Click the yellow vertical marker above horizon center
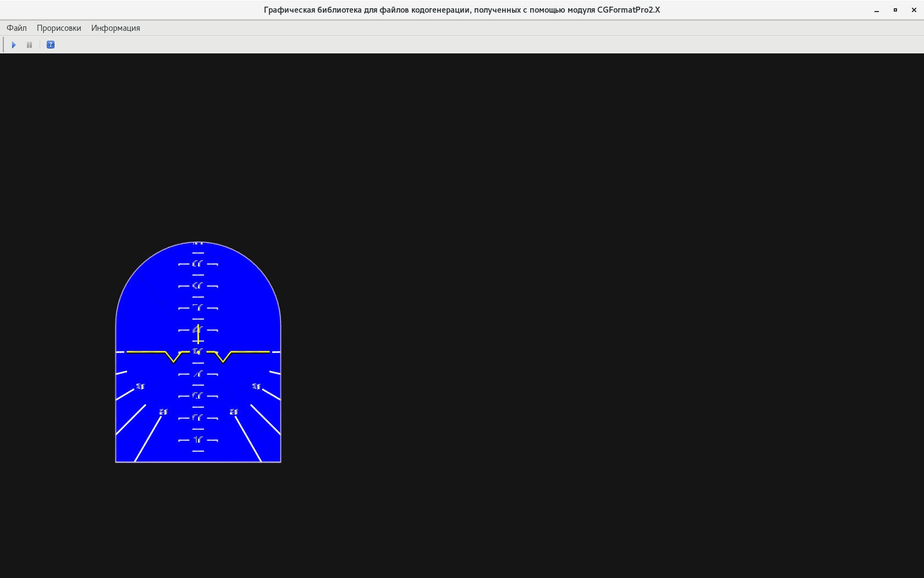This screenshot has height=578, width=924. point(198,334)
